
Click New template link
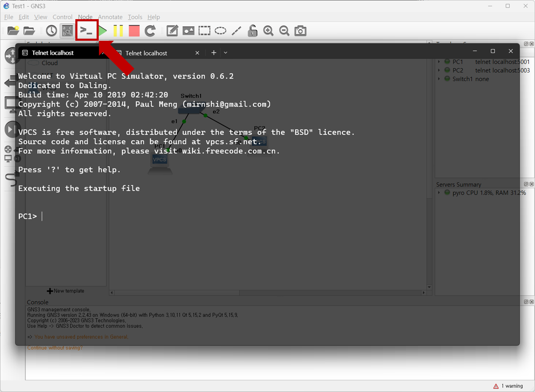(x=66, y=291)
